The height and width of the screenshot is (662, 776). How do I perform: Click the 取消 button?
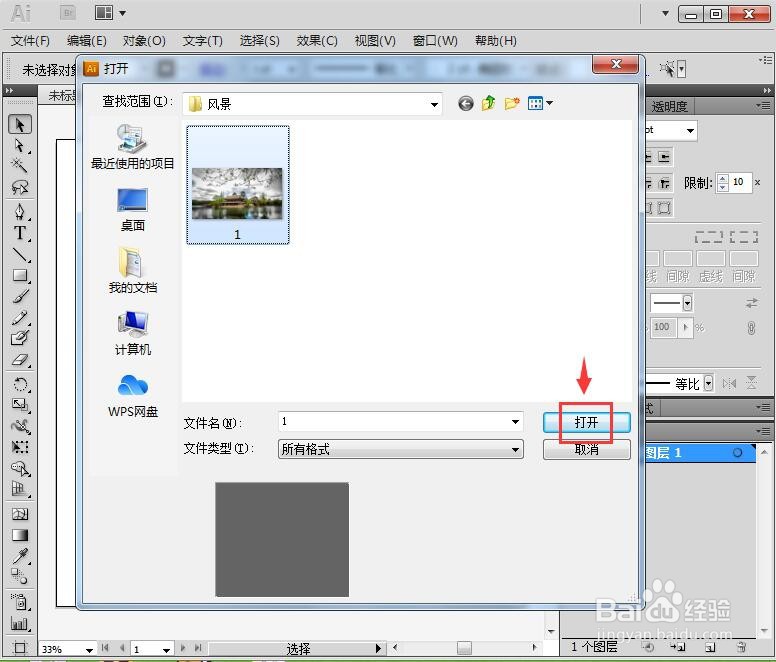tap(586, 450)
